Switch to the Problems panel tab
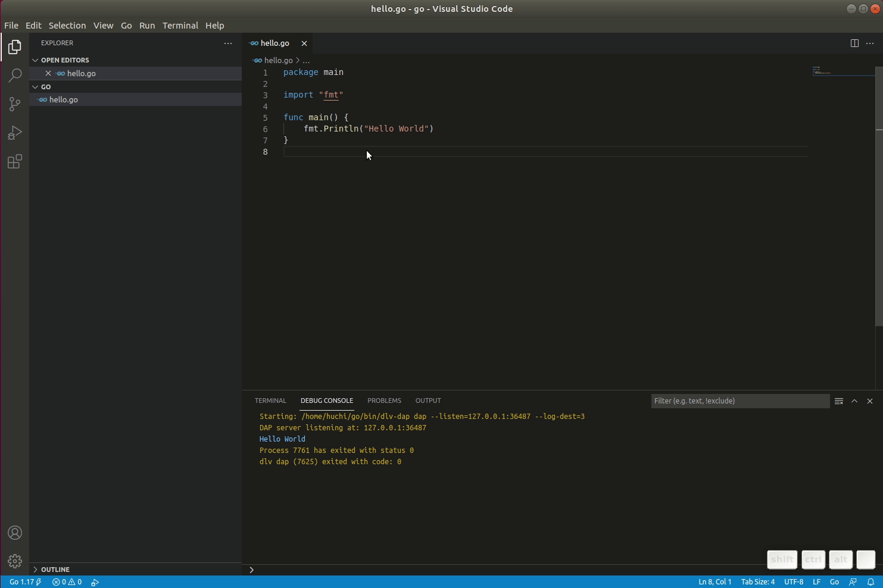Viewport: 883px width, 588px height. 384,401
